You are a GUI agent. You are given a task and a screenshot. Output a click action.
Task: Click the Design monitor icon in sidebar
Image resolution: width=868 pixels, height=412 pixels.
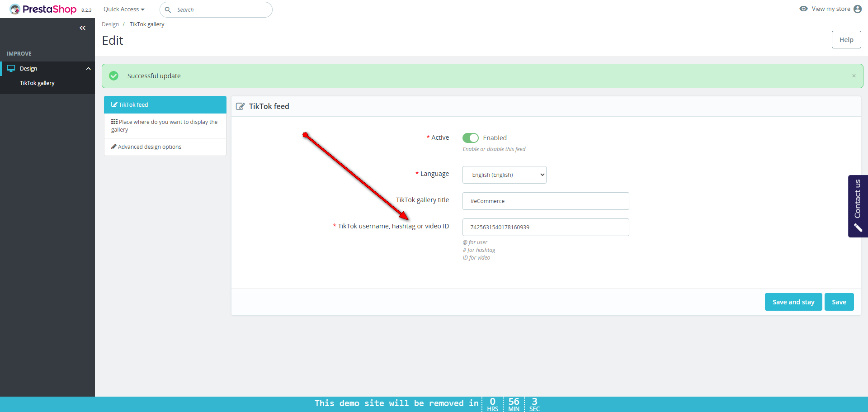(11, 69)
